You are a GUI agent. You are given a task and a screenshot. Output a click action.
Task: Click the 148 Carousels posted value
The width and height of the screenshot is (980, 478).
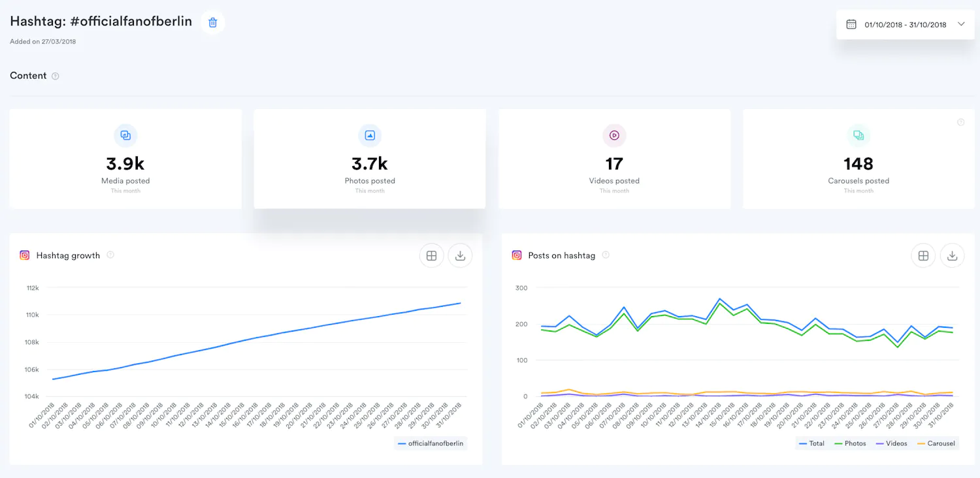pos(858,163)
